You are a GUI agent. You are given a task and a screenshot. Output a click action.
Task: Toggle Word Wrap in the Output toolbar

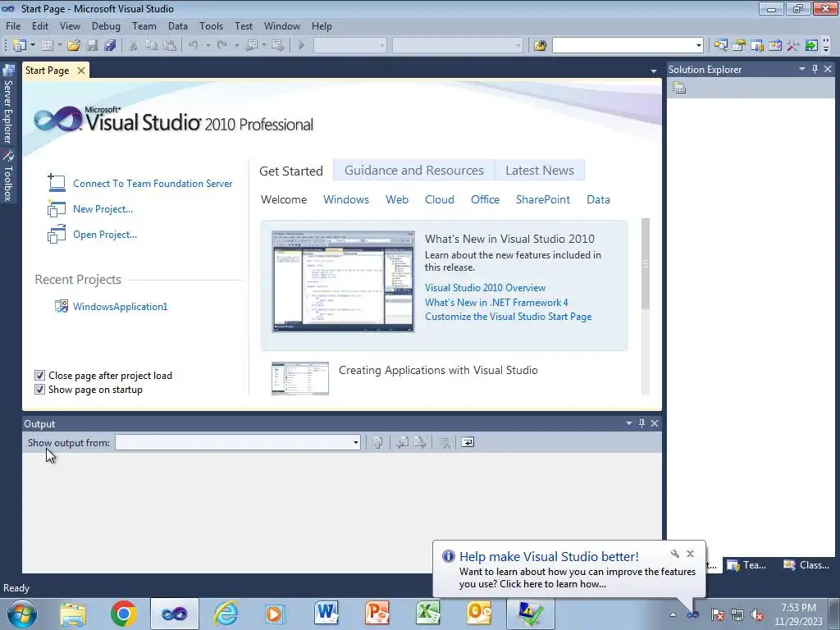468,442
